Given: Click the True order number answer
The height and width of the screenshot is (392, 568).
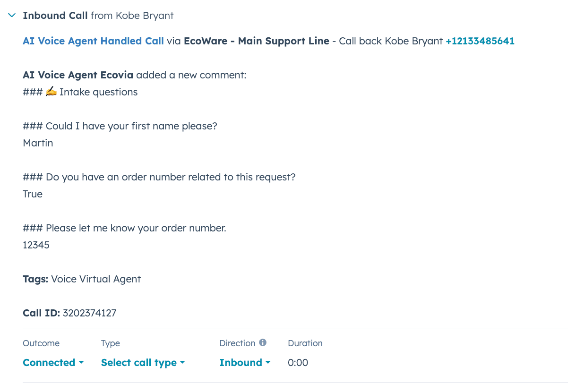Looking at the screenshot, I should 33,194.
